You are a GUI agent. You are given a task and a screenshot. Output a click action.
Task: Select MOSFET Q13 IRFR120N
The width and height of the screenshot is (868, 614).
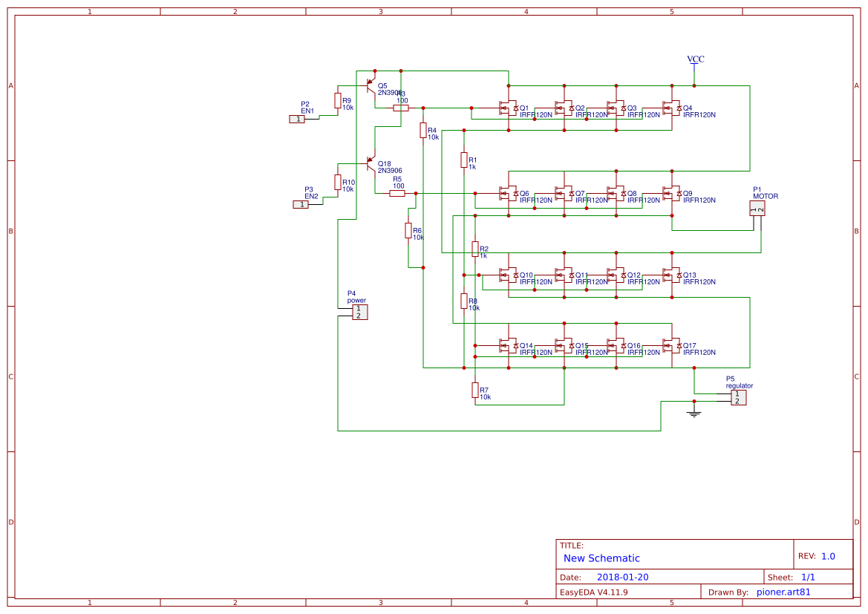click(670, 275)
